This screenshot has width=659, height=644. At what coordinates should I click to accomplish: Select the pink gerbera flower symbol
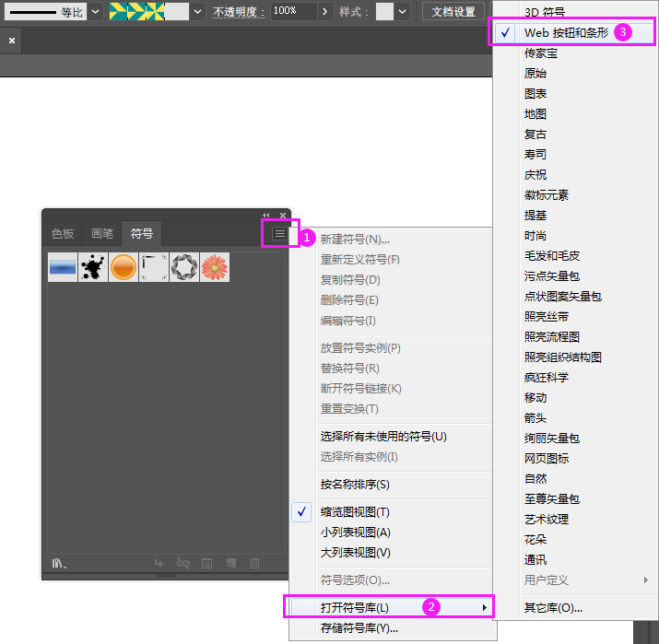215,267
